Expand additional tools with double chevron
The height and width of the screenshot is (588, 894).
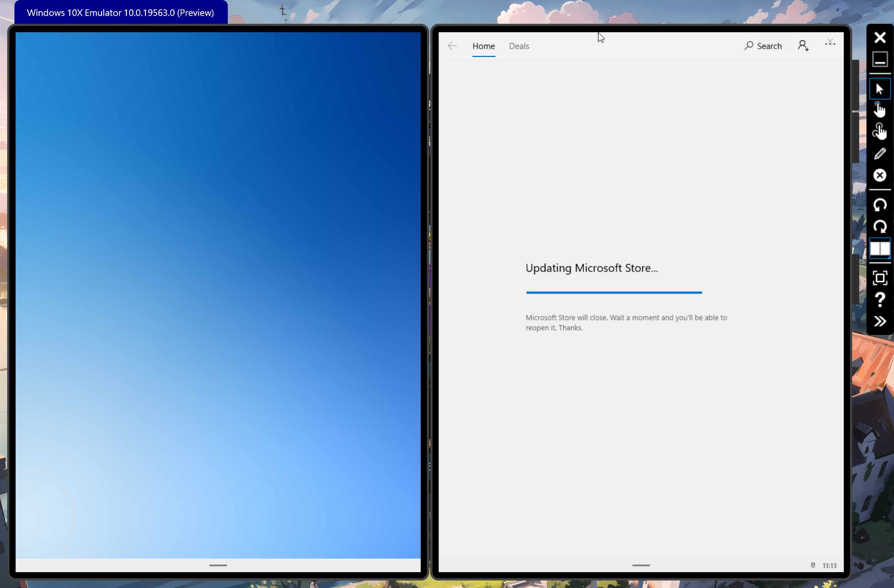point(879,322)
